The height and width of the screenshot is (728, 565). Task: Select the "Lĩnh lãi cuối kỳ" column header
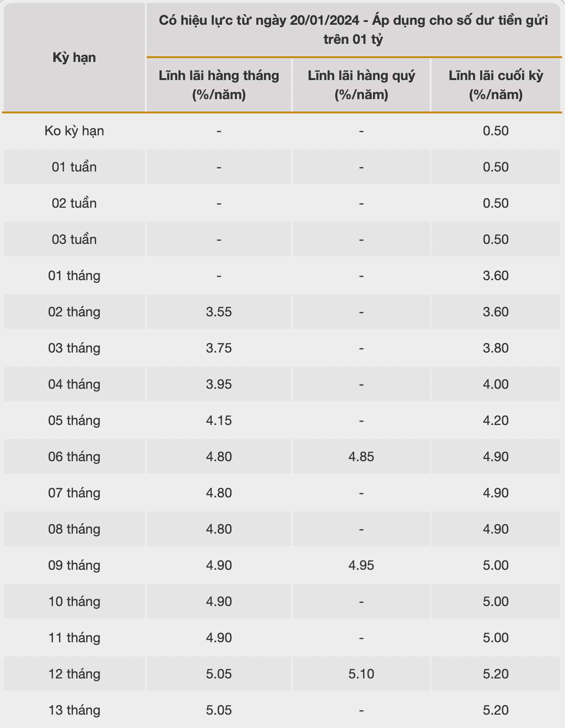coord(495,85)
